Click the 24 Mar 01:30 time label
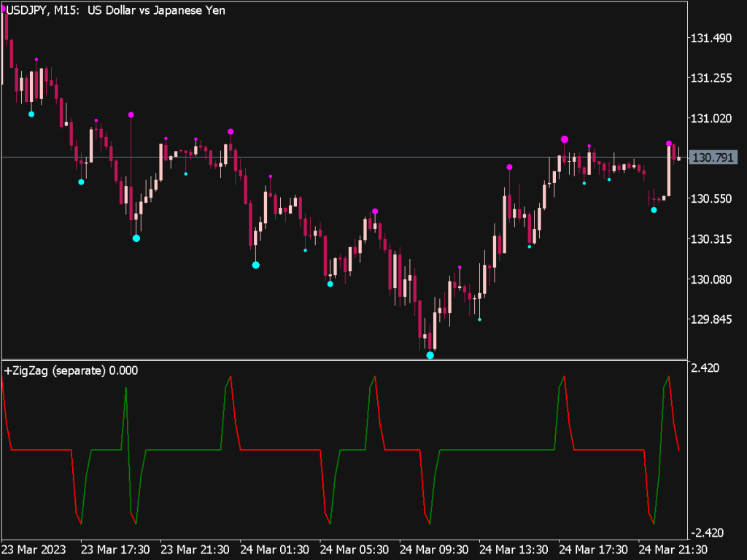The width and height of the screenshot is (747, 560). pos(274,550)
